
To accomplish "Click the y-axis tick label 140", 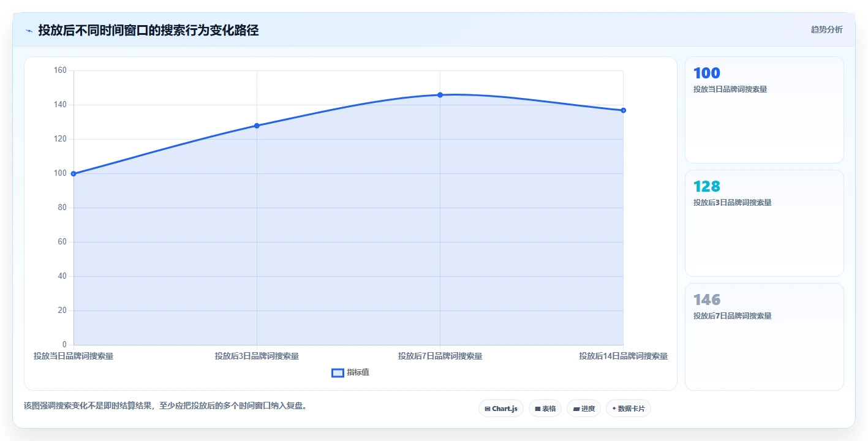I will [60, 105].
